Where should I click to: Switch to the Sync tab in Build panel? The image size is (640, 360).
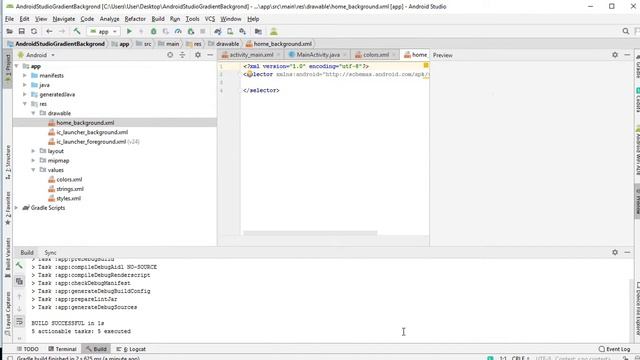click(50, 253)
